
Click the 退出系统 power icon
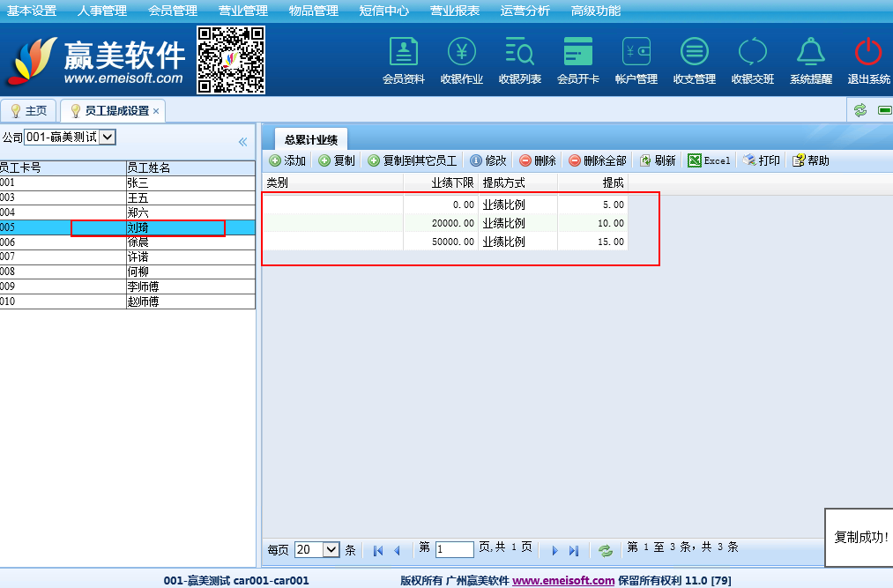[868, 53]
